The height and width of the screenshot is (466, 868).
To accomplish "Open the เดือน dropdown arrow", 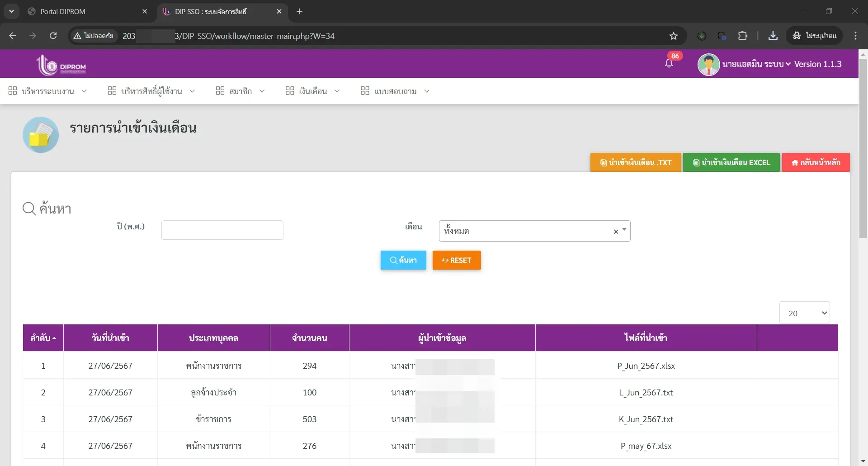I will tap(624, 230).
